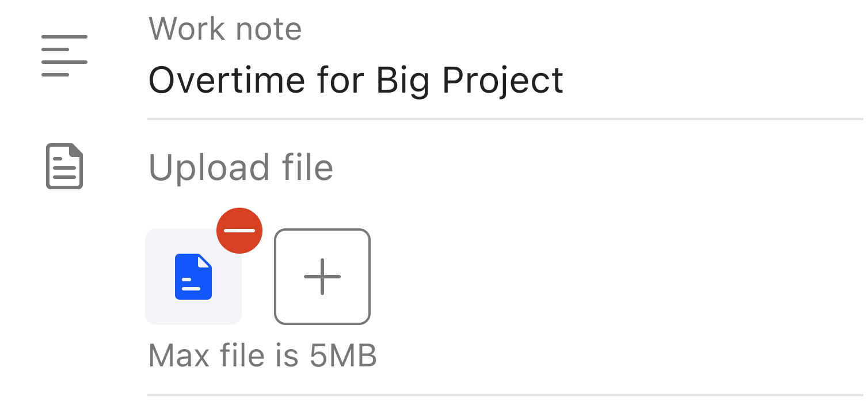Add another file using the plus box
Screen dimensions: 868x417
point(322,277)
